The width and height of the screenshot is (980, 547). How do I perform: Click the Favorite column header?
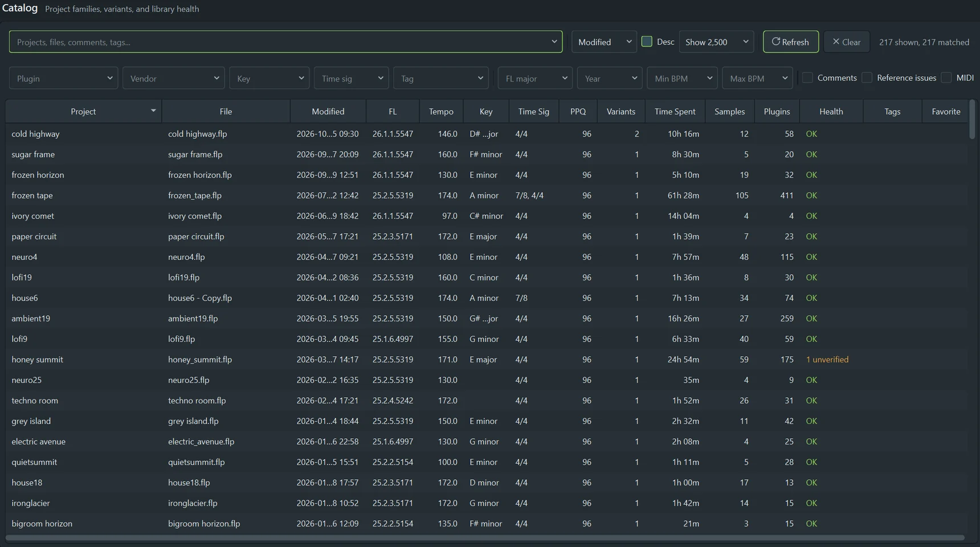(946, 112)
